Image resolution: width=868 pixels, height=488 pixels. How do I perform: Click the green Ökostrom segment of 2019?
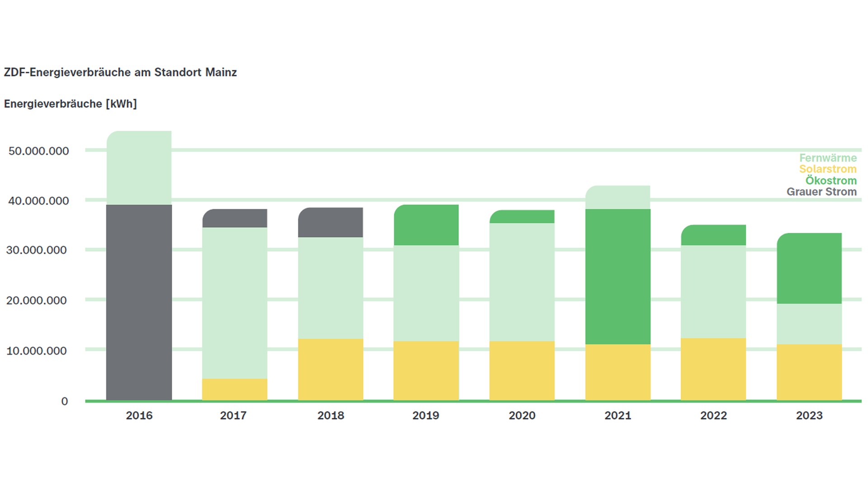(x=426, y=225)
